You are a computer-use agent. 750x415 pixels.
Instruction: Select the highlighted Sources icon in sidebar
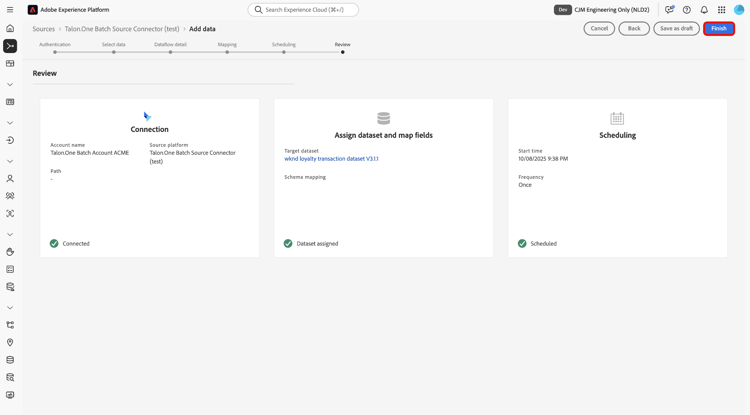click(x=10, y=46)
